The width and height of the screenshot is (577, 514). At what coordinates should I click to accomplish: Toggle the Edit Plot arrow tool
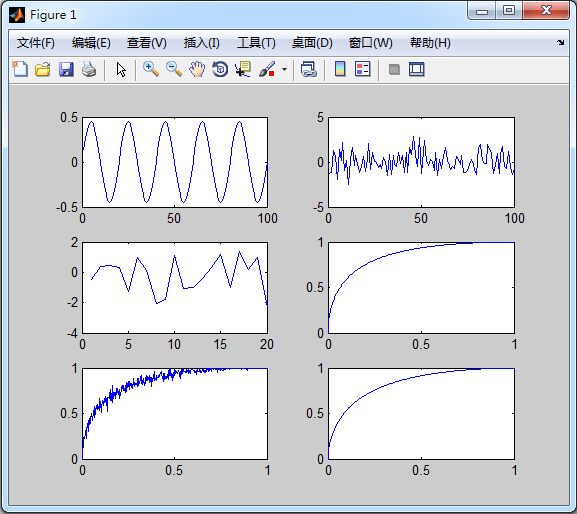click(x=121, y=69)
